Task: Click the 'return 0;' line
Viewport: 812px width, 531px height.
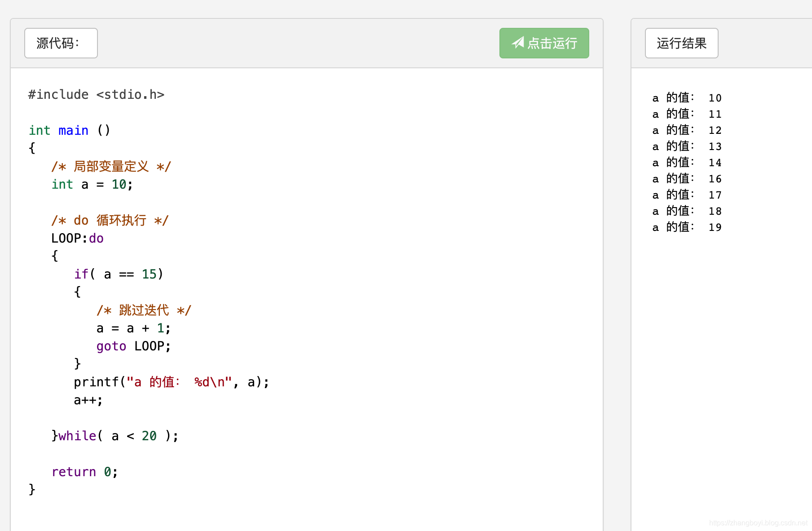Action: (x=84, y=472)
